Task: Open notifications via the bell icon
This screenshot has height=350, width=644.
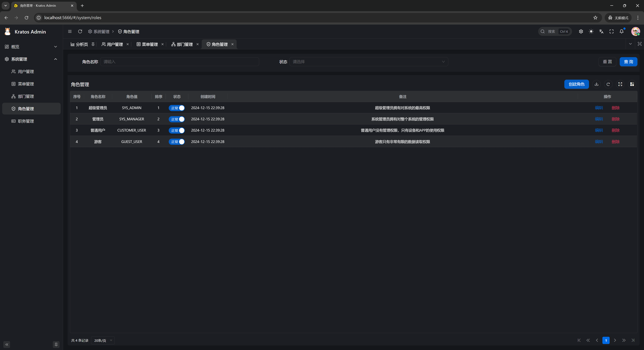Action: coord(622,32)
